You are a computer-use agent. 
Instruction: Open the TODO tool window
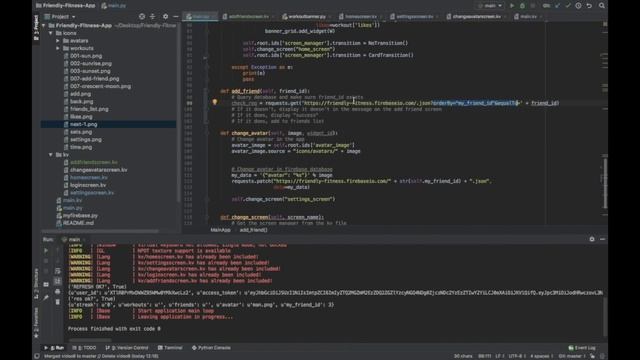84,348
